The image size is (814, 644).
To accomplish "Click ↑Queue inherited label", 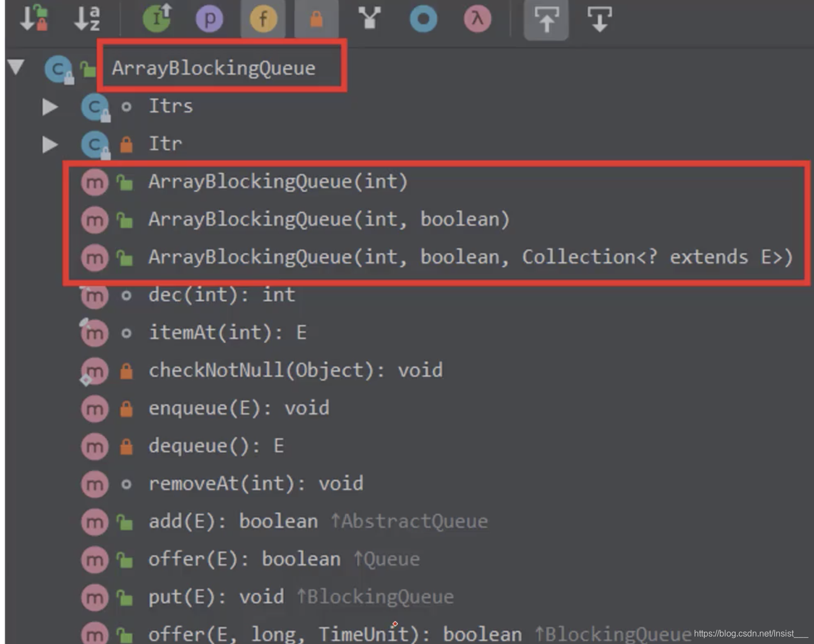I will coord(386,559).
